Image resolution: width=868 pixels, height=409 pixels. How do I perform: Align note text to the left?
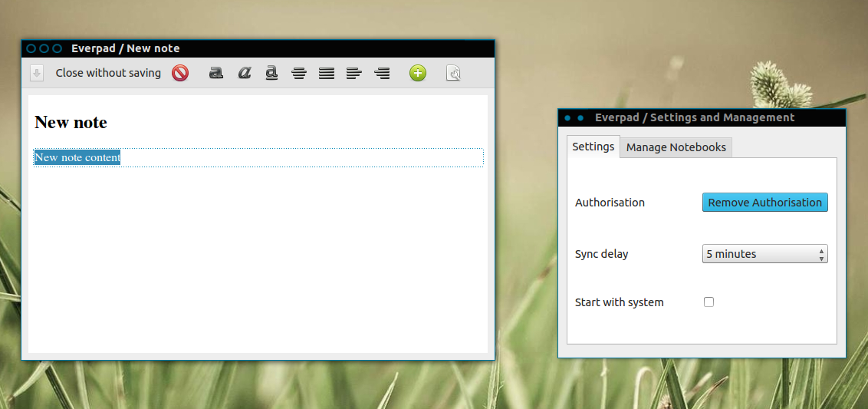point(354,73)
